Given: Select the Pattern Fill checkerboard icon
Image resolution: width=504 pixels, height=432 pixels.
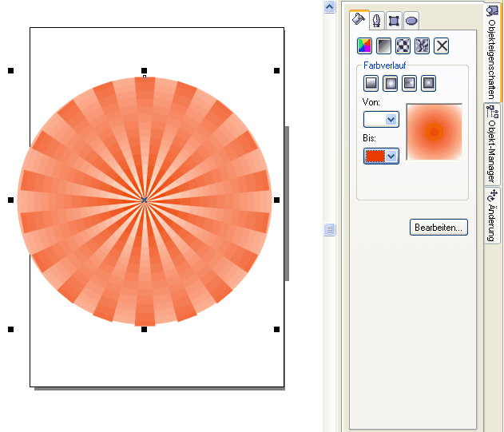Looking at the screenshot, I should pos(403,46).
